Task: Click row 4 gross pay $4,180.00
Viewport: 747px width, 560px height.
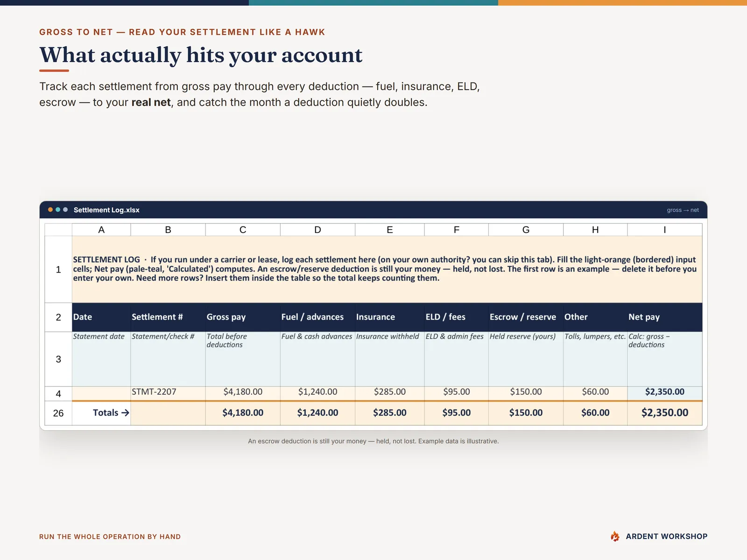Action: pyautogui.click(x=243, y=393)
